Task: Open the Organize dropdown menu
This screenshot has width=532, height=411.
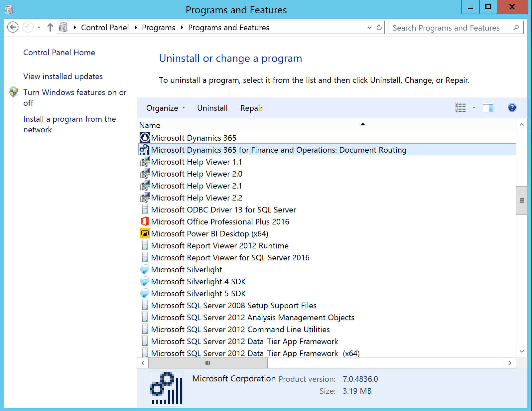Action: 165,108
